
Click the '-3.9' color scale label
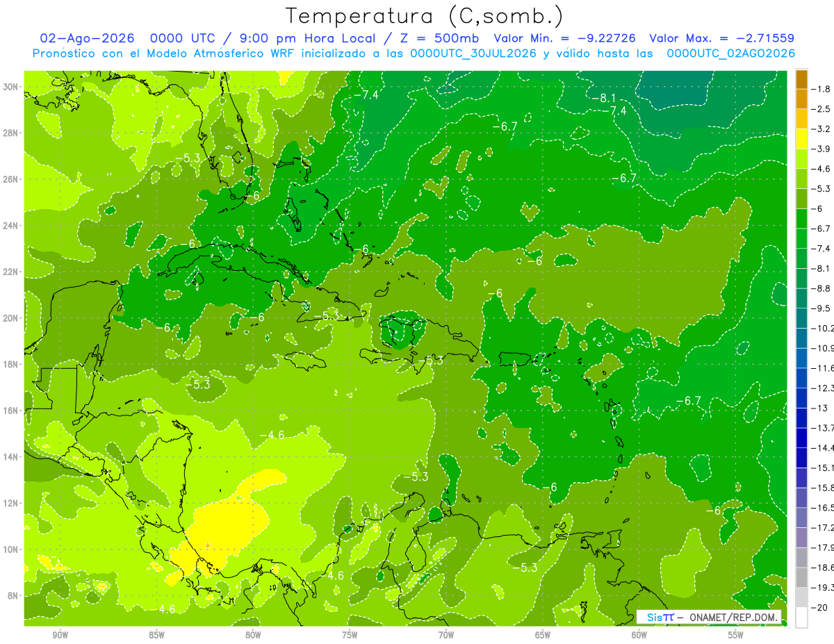(821, 149)
